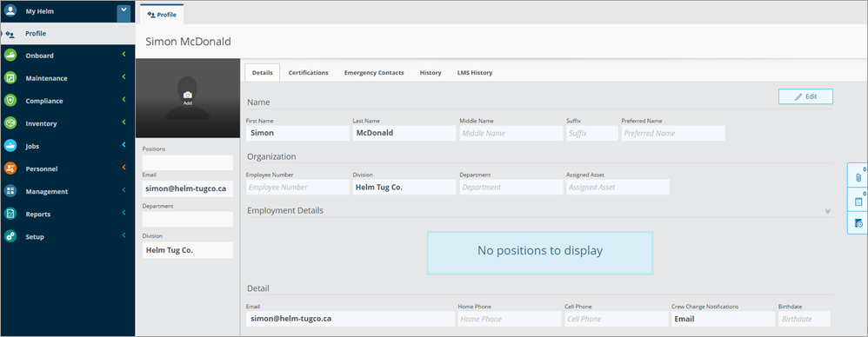The height and width of the screenshot is (337, 868).
Task: Expand the Setup menu chevron
Action: (124, 235)
